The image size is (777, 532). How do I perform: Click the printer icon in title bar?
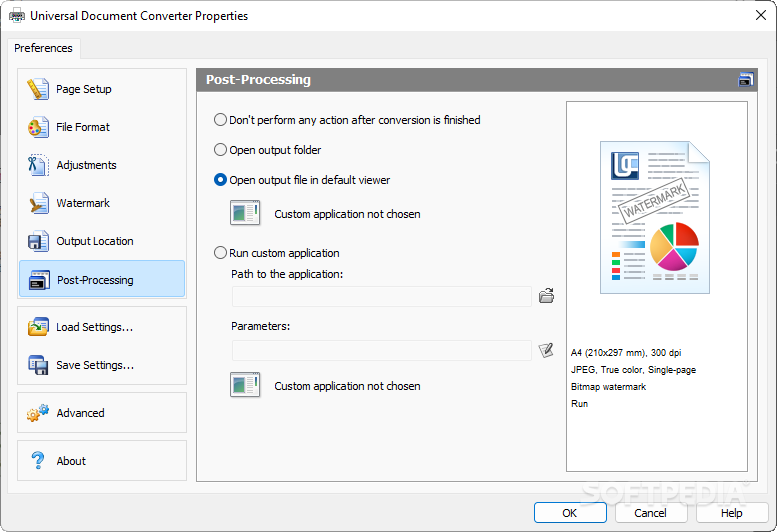point(17,15)
